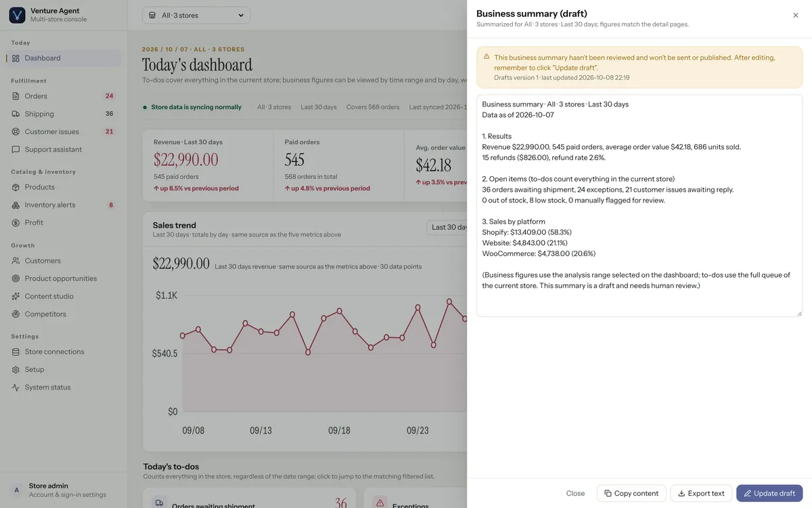Click the Competitors sidebar icon
812x508 pixels.
pos(16,314)
